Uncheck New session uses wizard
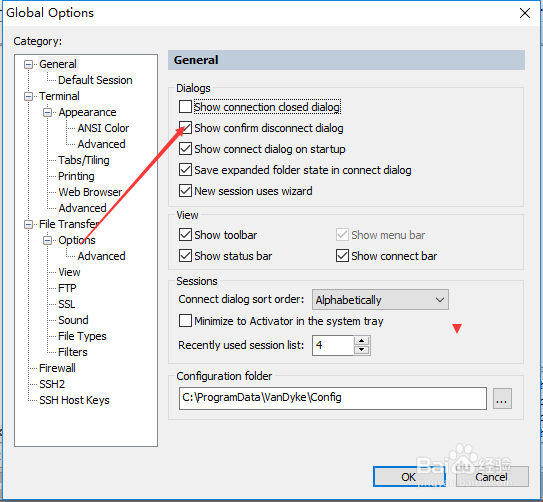Viewport: 543px width, 502px height. pos(185,191)
